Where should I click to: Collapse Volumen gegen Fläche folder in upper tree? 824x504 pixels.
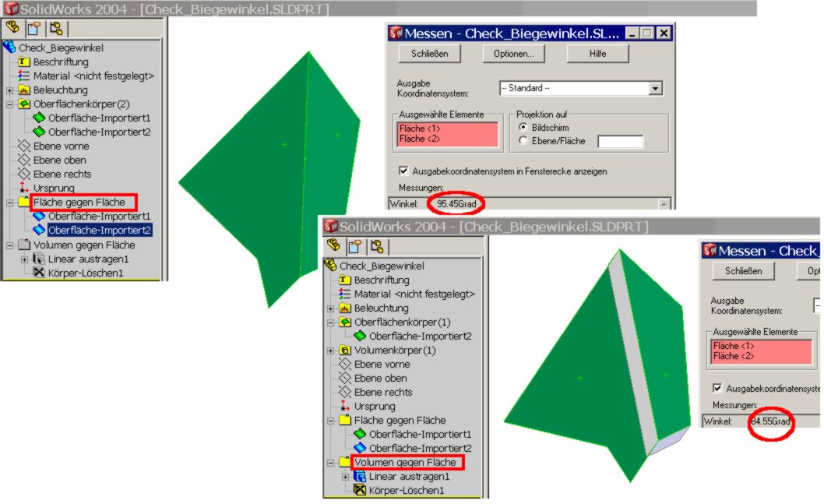click(9, 245)
